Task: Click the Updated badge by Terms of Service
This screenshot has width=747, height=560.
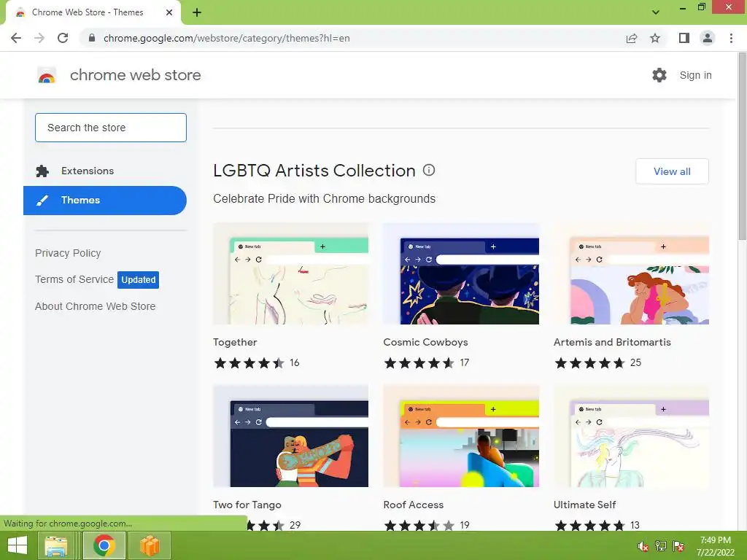Action: coord(138,280)
